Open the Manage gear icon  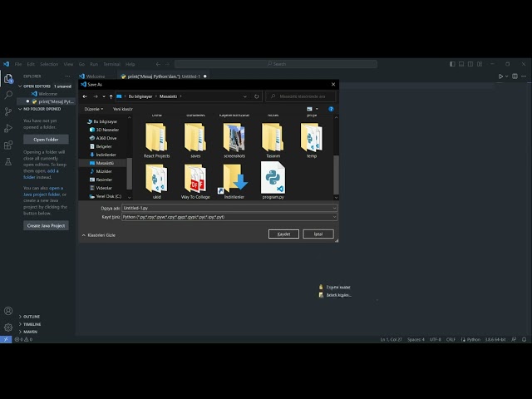[8, 327]
